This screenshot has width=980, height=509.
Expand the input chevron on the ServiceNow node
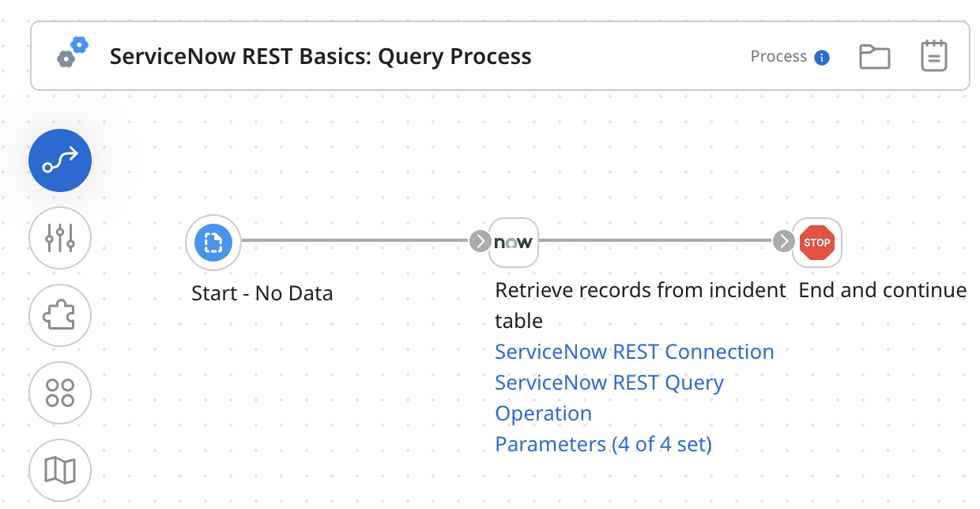tap(479, 242)
